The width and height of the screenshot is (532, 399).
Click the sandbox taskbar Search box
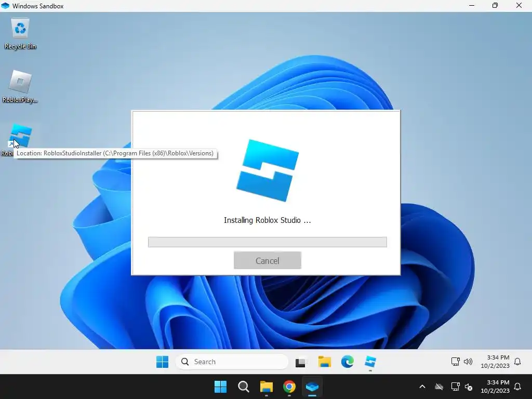pyautogui.click(x=232, y=362)
